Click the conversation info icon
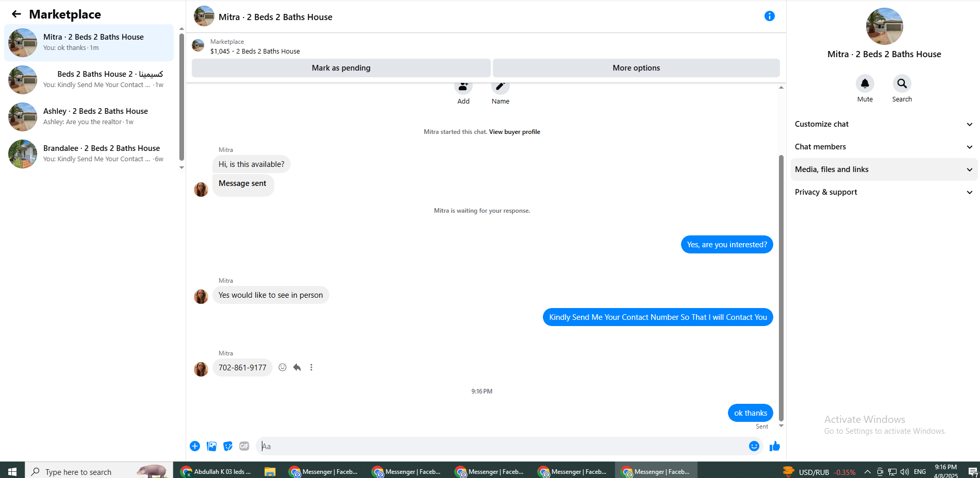This screenshot has height=478, width=980. click(769, 16)
